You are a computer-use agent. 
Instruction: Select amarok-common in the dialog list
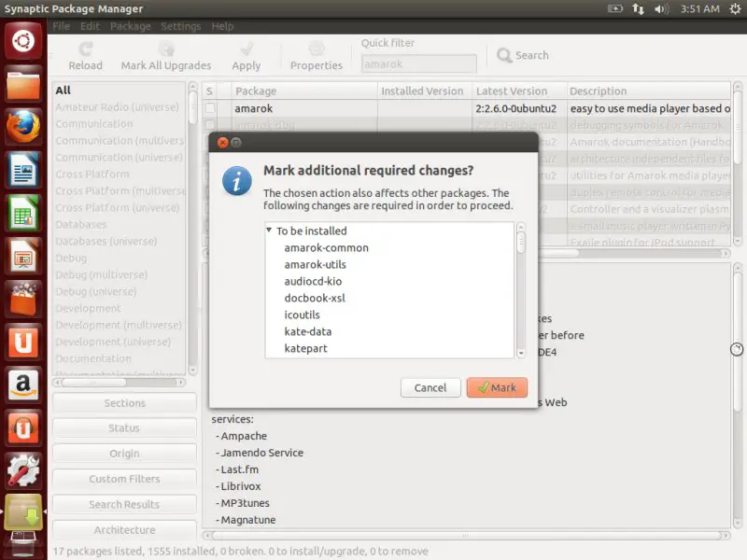pos(326,247)
